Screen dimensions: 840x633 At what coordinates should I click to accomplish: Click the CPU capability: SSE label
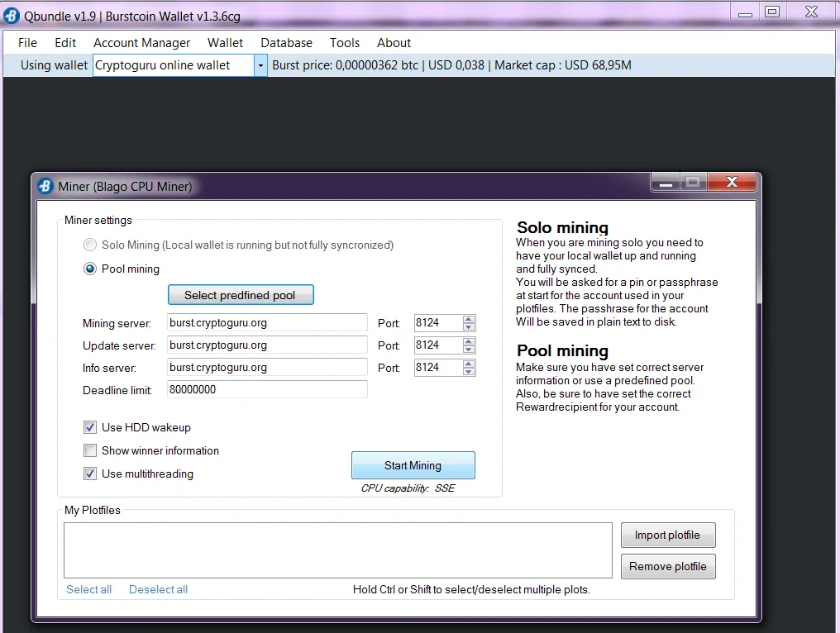click(408, 488)
